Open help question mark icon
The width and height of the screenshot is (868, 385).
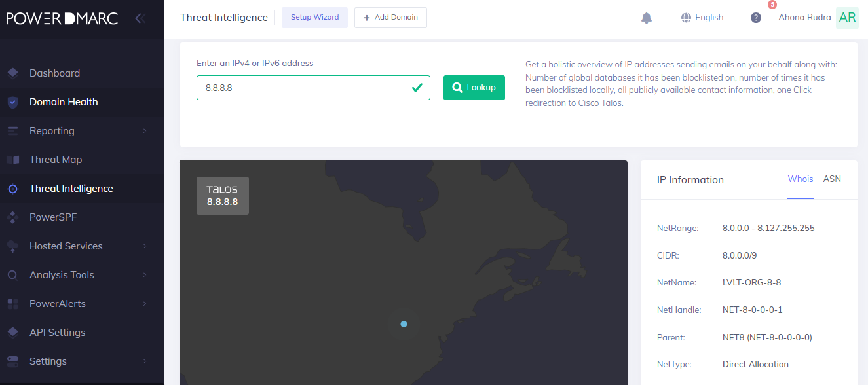(756, 18)
